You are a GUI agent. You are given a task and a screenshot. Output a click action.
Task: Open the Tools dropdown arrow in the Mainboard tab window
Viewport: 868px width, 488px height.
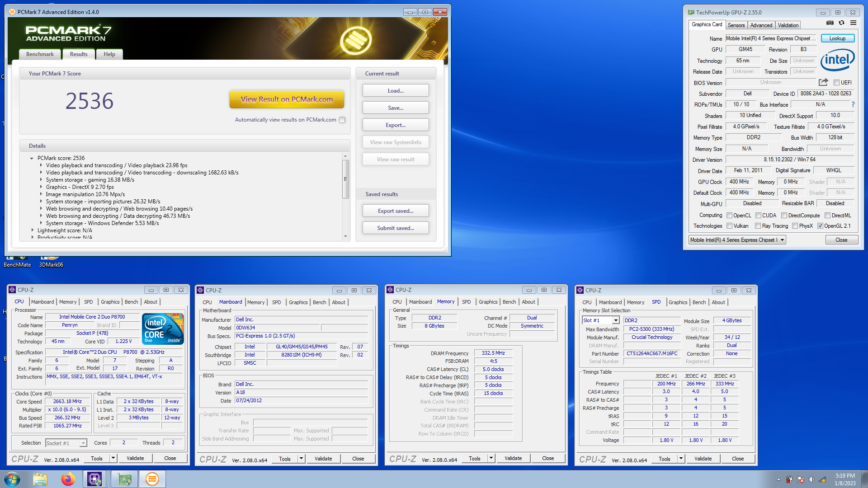pos(301,459)
